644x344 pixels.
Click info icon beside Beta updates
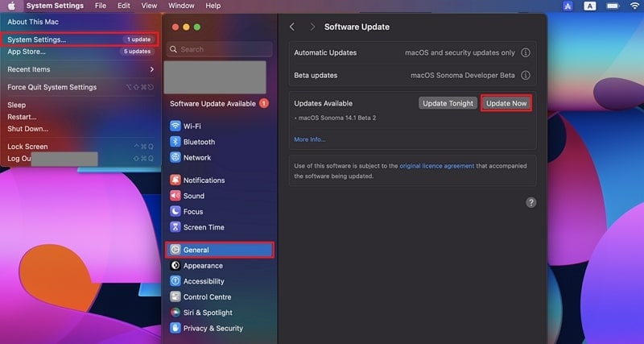click(526, 75)
